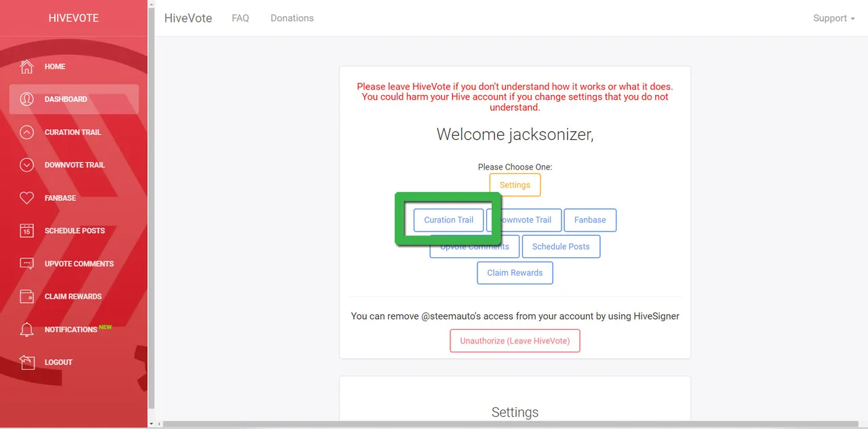Expand the Support dropdown menu
Image resolution: width=868 pixels, height=429 pixels.
pos(834,18)
